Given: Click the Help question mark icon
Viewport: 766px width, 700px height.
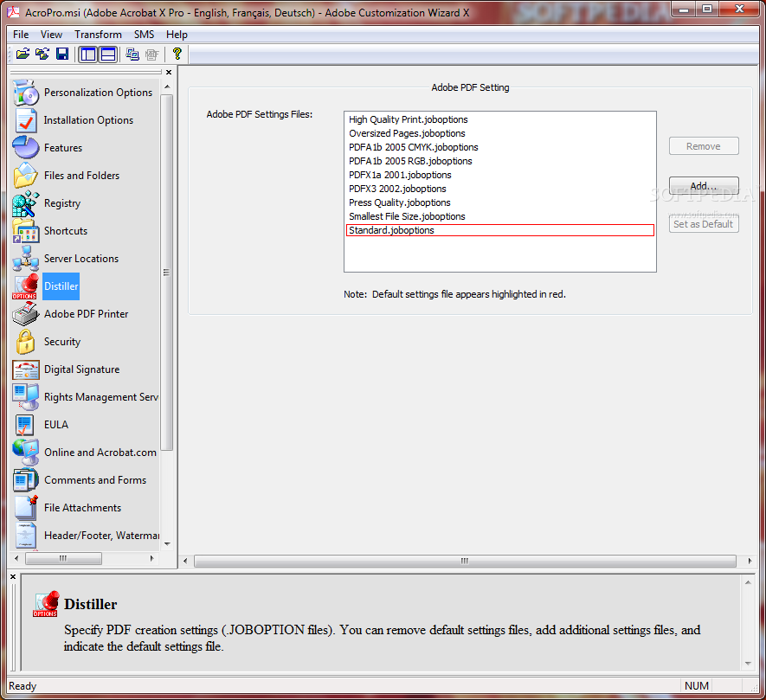Looking at the screenshot, I should [177, 54].
